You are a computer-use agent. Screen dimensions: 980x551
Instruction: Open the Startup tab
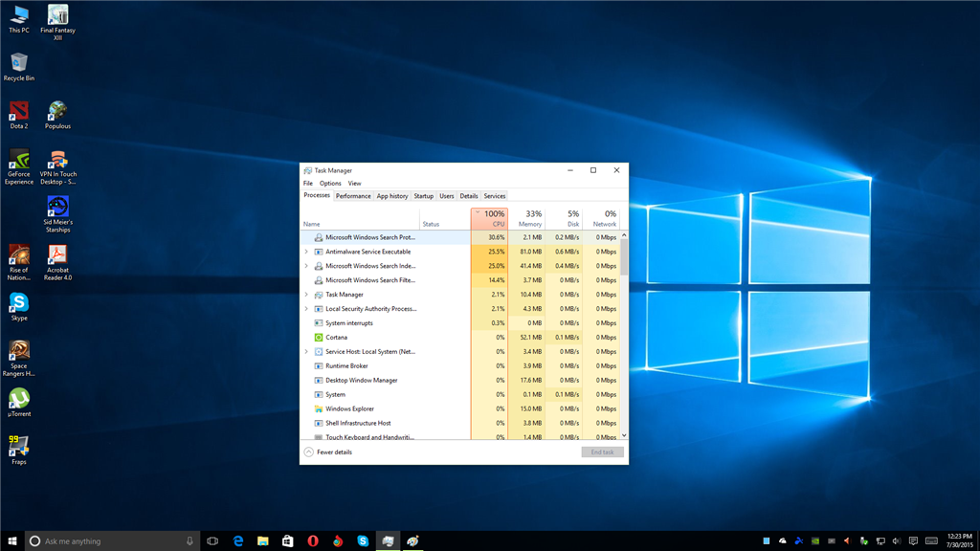(x=423, y=196)
